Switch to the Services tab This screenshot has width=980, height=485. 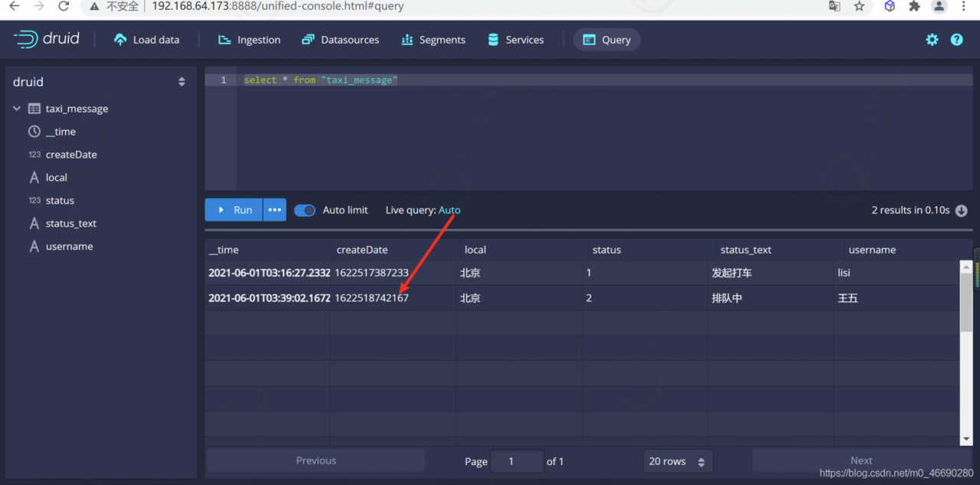(516, 40)
